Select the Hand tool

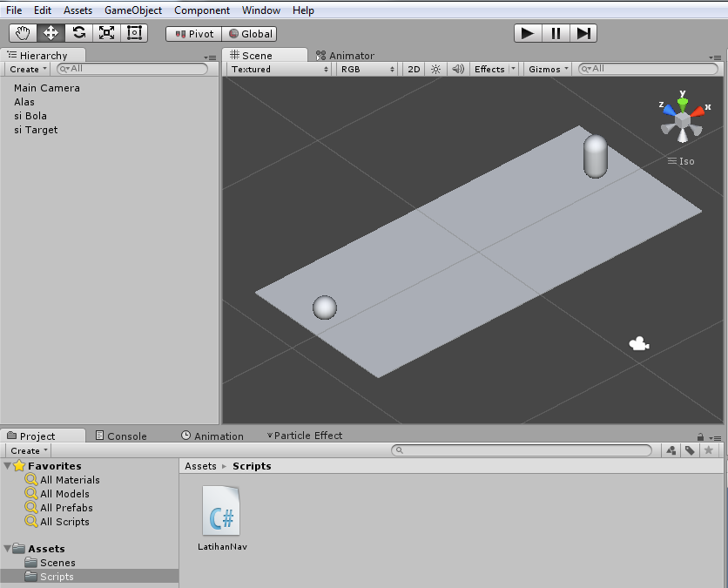(22, 33)
